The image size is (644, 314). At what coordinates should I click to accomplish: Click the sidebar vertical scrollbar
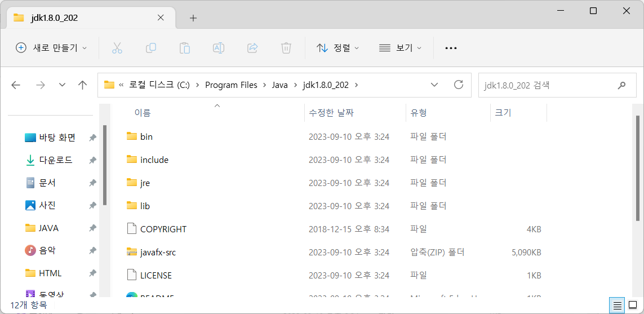pos(105,165)
